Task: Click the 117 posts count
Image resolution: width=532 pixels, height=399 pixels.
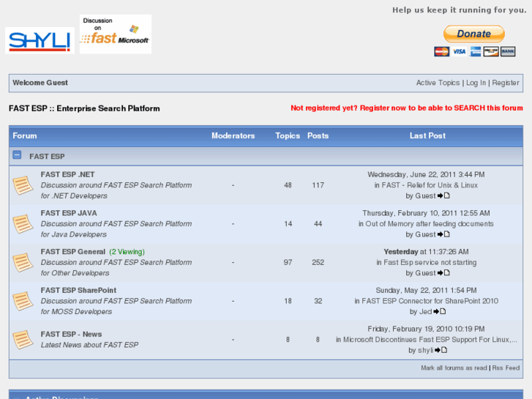Action: (318, 185)
